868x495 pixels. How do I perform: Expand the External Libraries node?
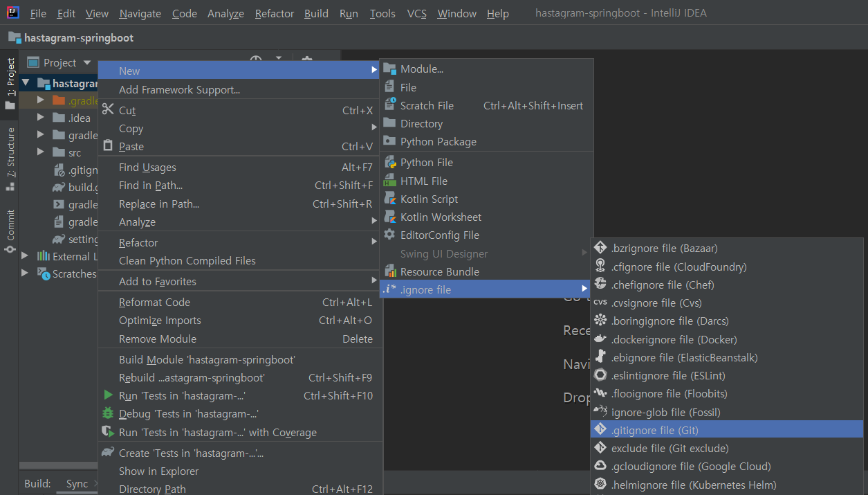click(25, 256)
